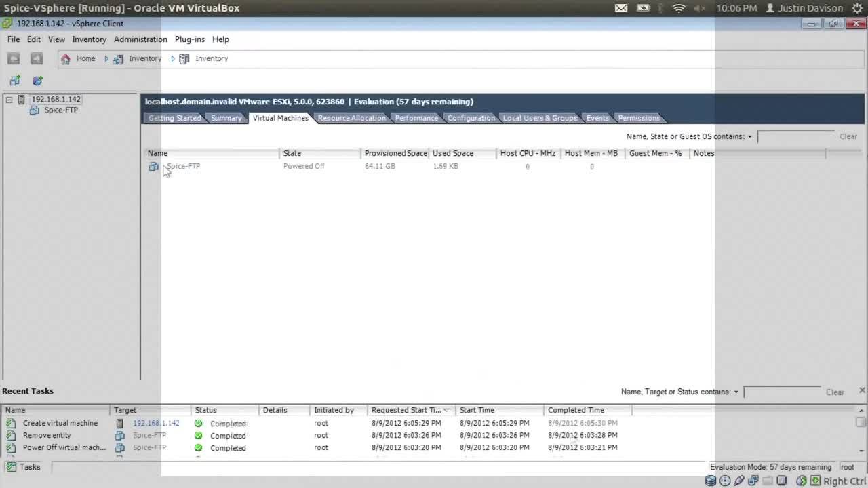Click the arrow before first Inventory breadcrumb
Viewport: 868px width, 488px height.
click(106, 59)
